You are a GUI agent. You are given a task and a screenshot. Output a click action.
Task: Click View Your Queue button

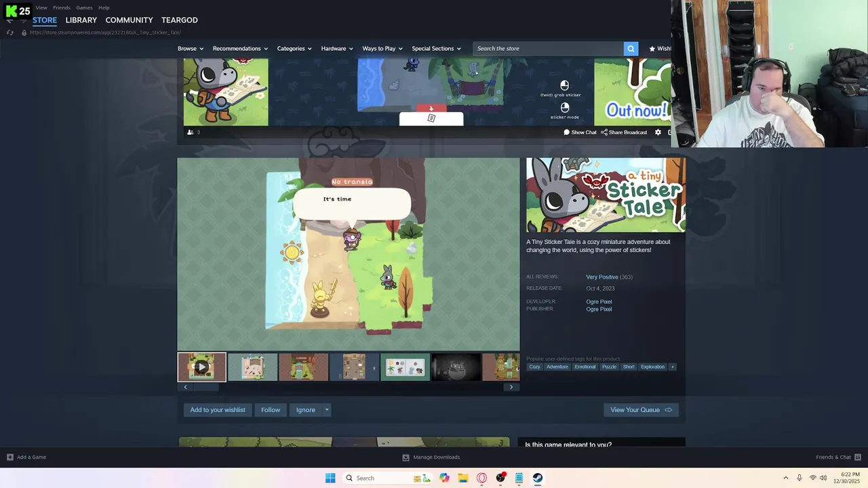(x=641, y=409)
